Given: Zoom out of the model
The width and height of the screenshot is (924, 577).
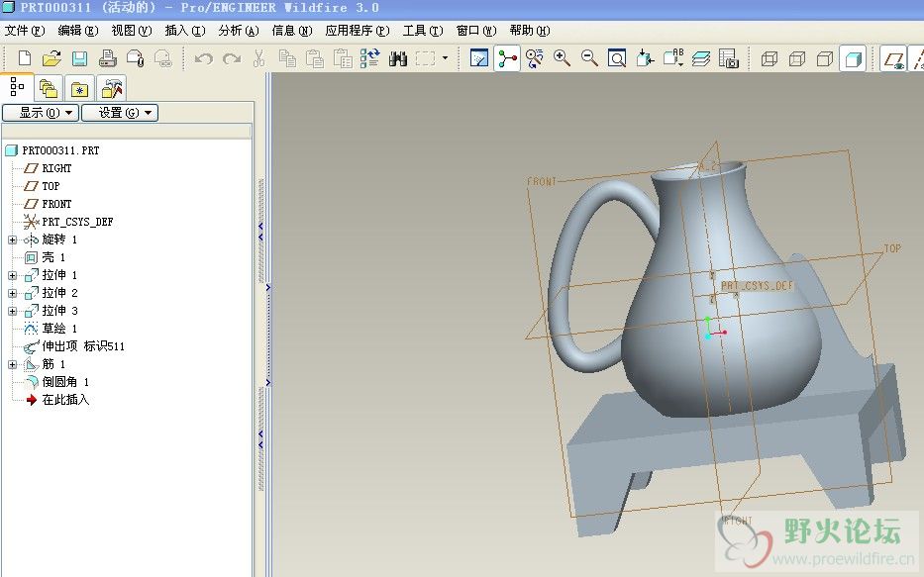Looking at the screenshot, I should point(589,58).
